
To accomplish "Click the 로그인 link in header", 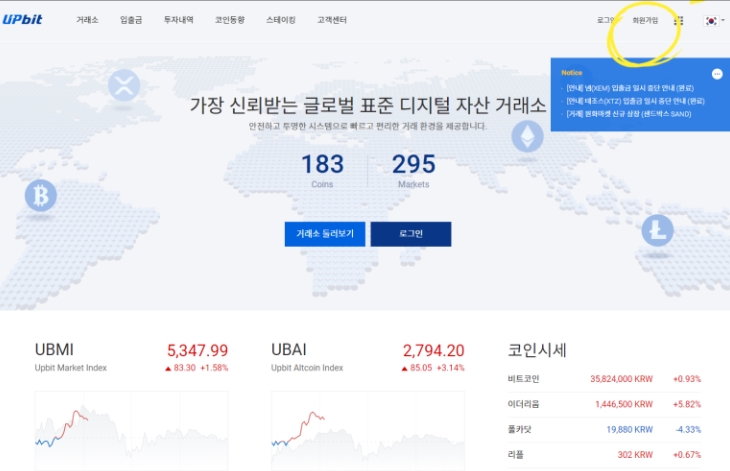I will [x=606, y=20].
